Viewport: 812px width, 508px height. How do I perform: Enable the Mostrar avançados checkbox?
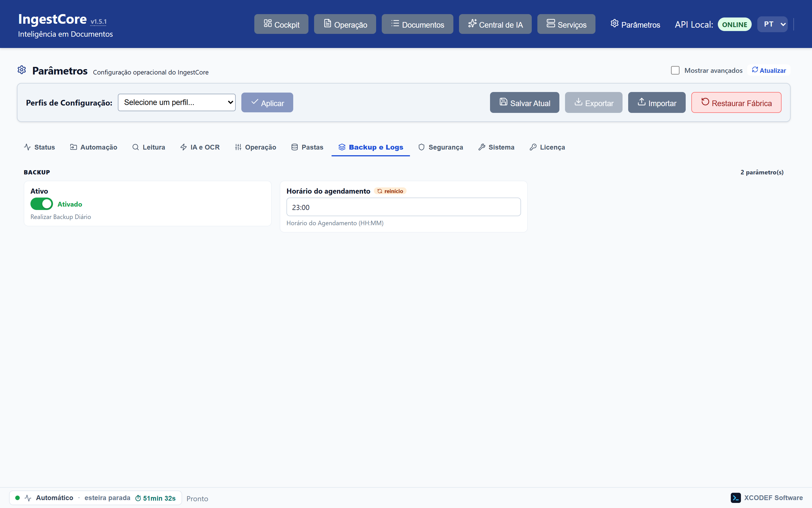(x=675, y=70)
